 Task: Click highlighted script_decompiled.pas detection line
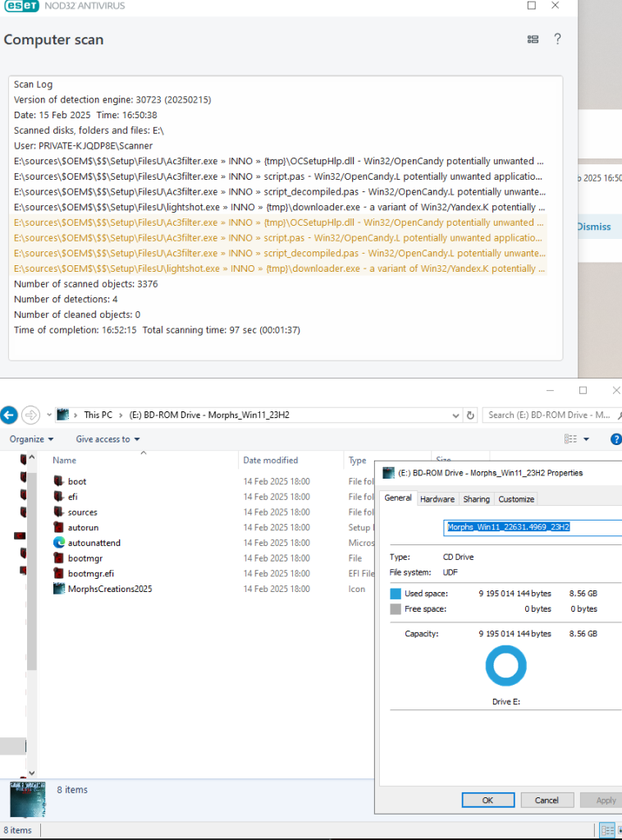tap(279, 253)
